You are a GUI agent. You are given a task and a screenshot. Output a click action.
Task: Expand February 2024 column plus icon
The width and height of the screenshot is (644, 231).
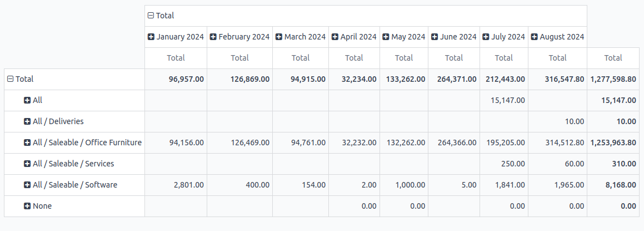[x=213, y=37]
